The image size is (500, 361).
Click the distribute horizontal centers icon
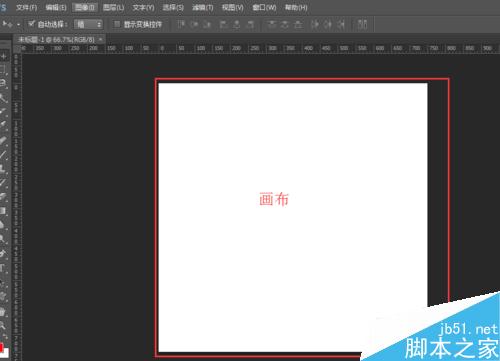coord(328,24)
